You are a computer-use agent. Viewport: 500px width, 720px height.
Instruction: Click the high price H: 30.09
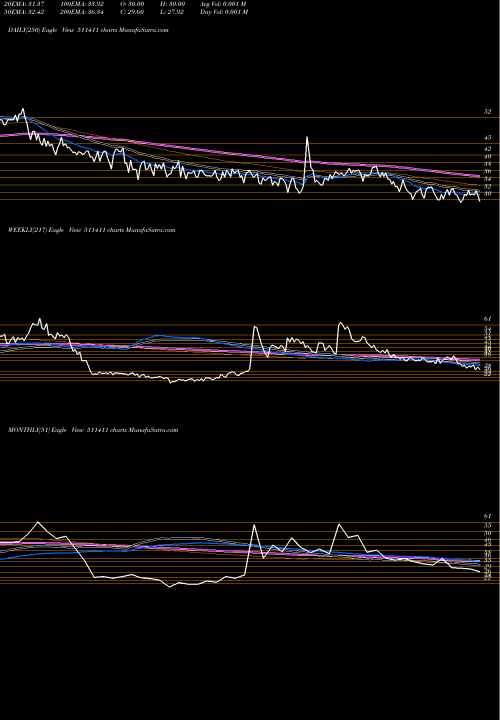[x=172, y=3]
